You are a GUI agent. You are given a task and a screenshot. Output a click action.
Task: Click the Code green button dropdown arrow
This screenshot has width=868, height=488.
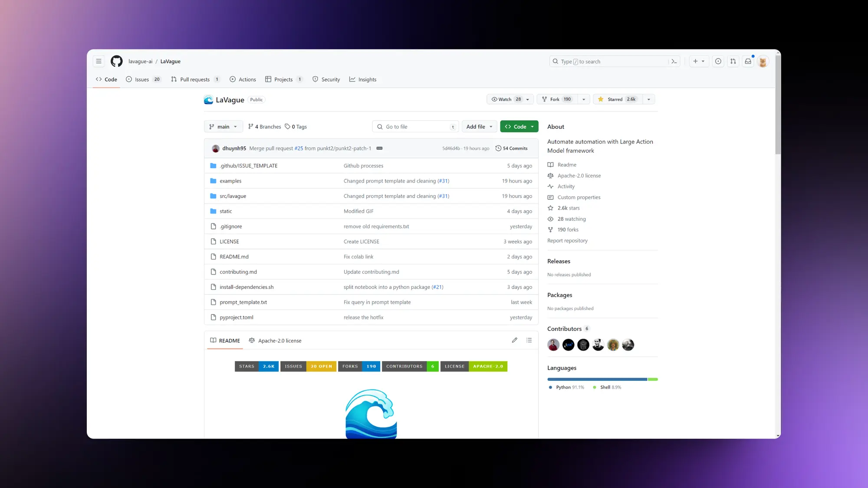click(533, 126)
